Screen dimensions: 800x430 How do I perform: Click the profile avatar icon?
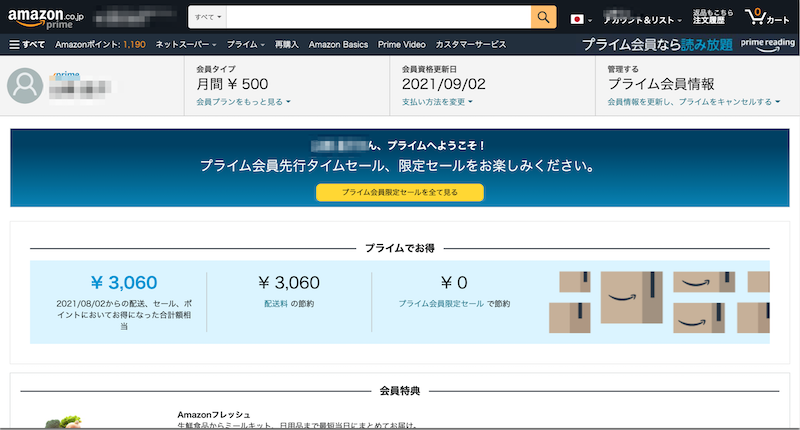tap(25, 85)
